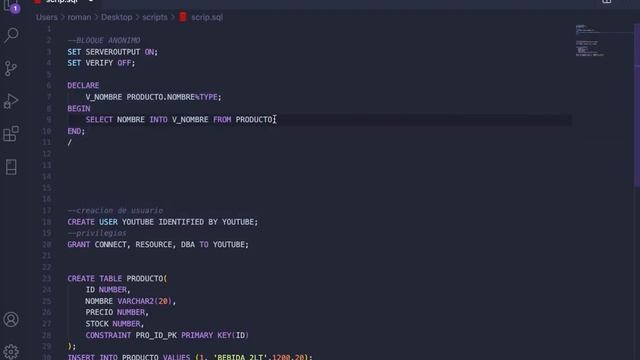Click the GRANT keyword on line 20
The width and height of the screenshot is (640, 360).
[x=79, y=244]
